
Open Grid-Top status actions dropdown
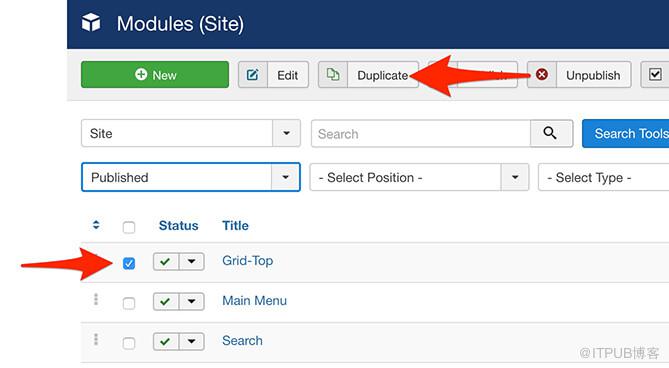click(192, 261)
